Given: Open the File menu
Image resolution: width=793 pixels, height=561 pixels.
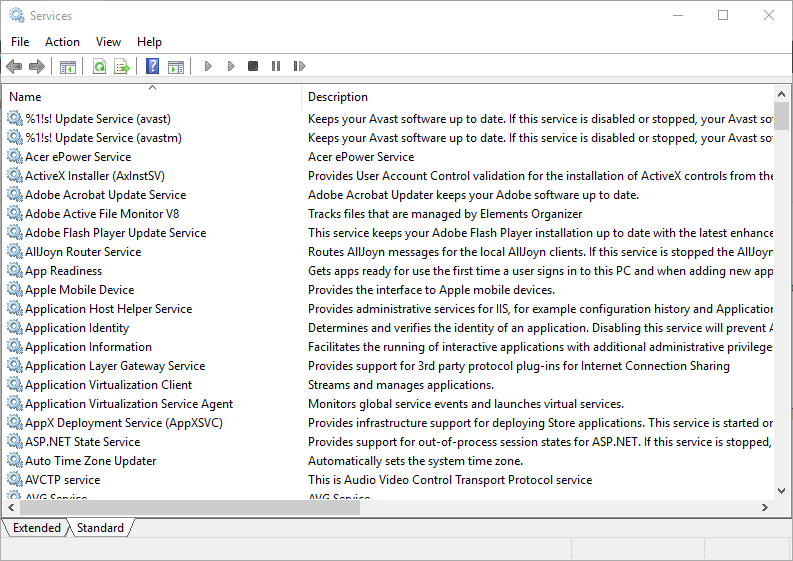Looking at the screenshot, I should (20, 42).
